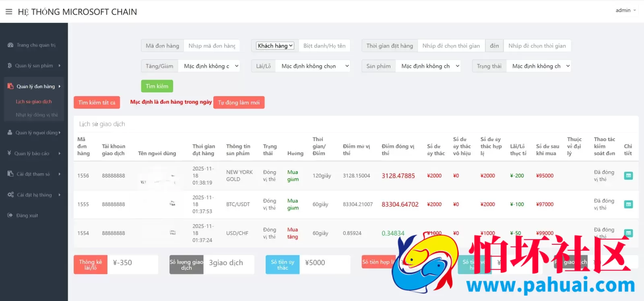Open the admin account dropdown
Image resolution: width=644 pixels, height=301 pixels.
pyautogui.click(x=625, y=10)
